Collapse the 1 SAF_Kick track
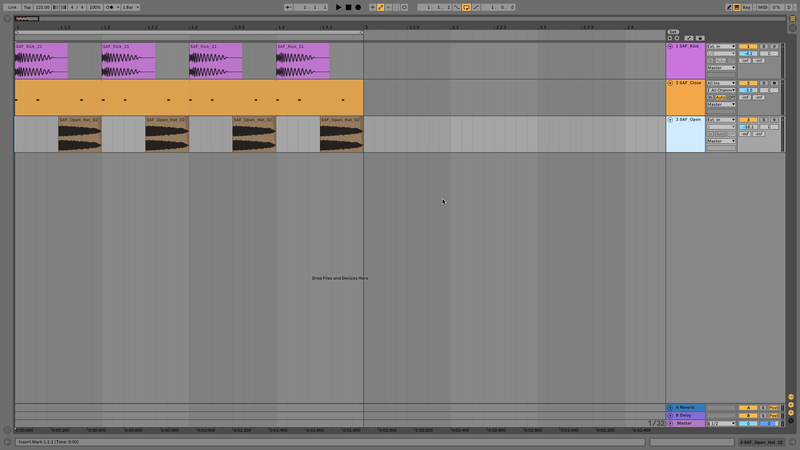 (670, 46)
